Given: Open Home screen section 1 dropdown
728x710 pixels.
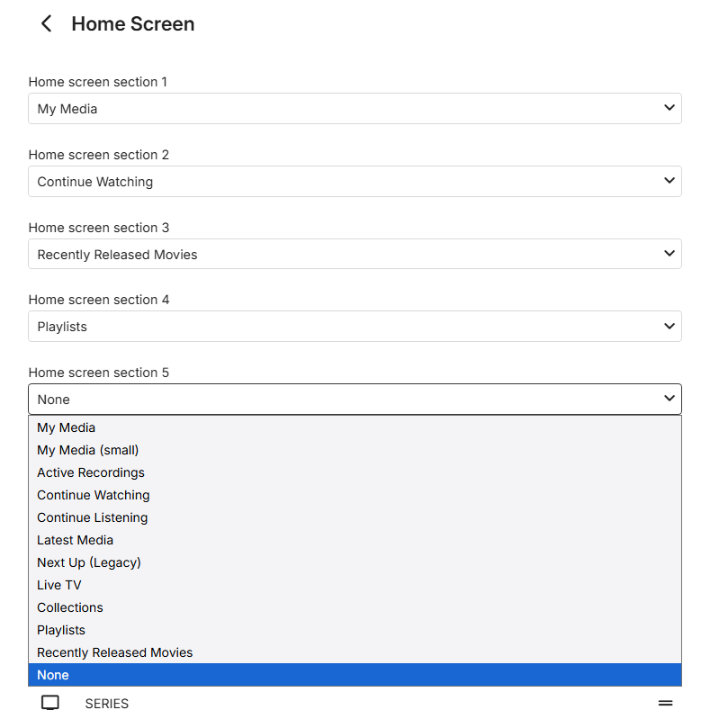Looking at the screenshot, I should pos(355,109).
